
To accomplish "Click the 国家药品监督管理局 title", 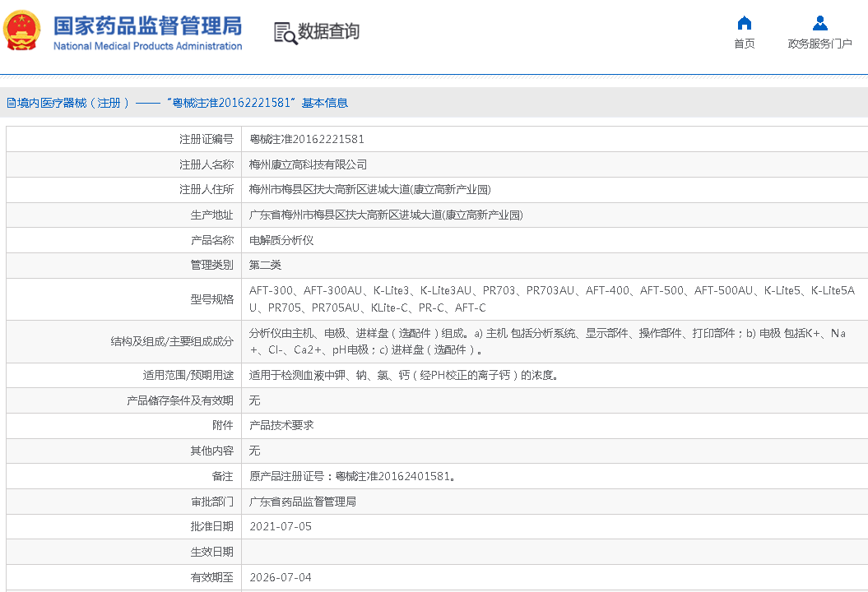I will click(148, 26).
